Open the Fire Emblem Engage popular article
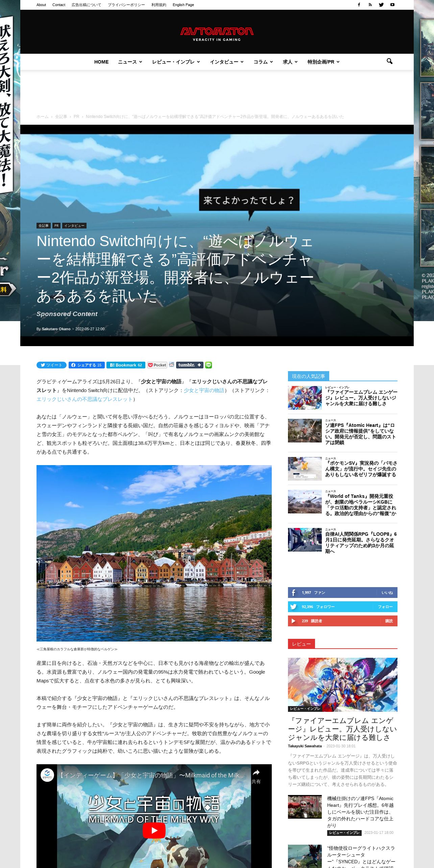The width and height of the screenshot is (434, 868). (361, 398)
